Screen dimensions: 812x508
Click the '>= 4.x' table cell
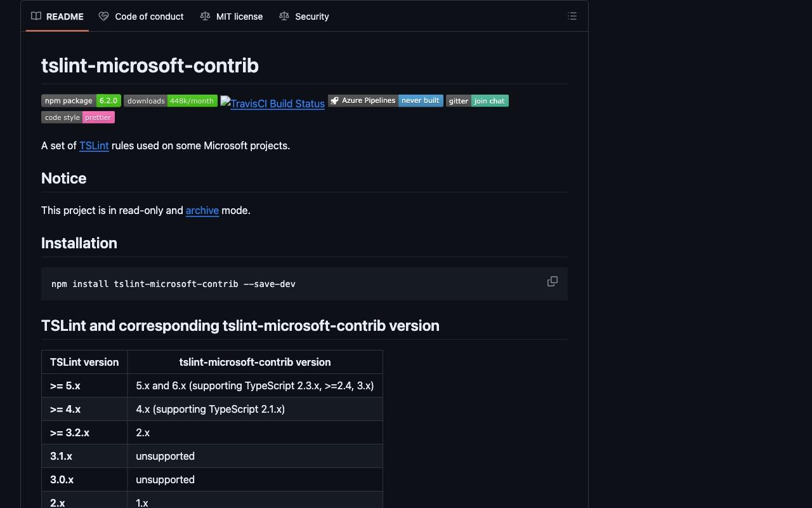pyautogui.click(x=84, y=409)
